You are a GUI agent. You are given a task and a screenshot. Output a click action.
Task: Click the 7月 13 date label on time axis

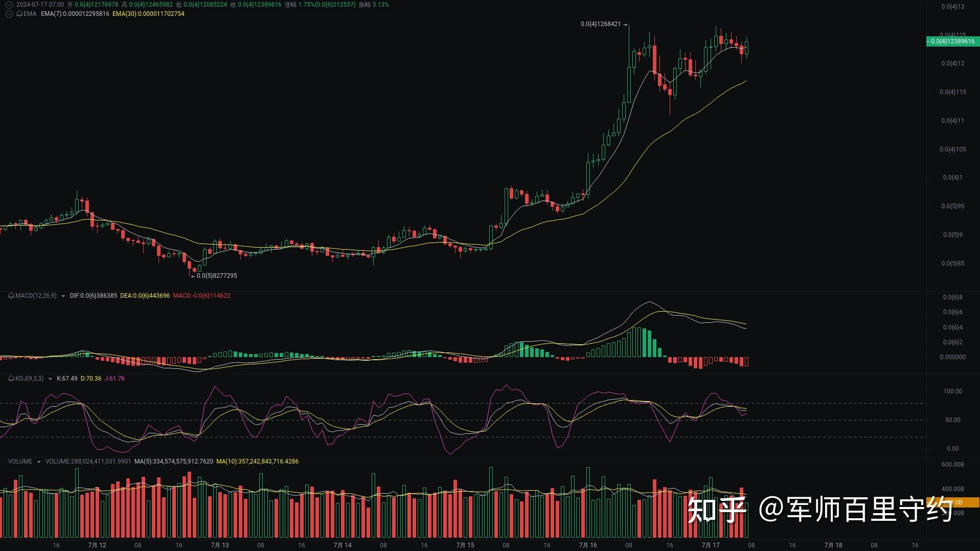click(x=220, y=545)
